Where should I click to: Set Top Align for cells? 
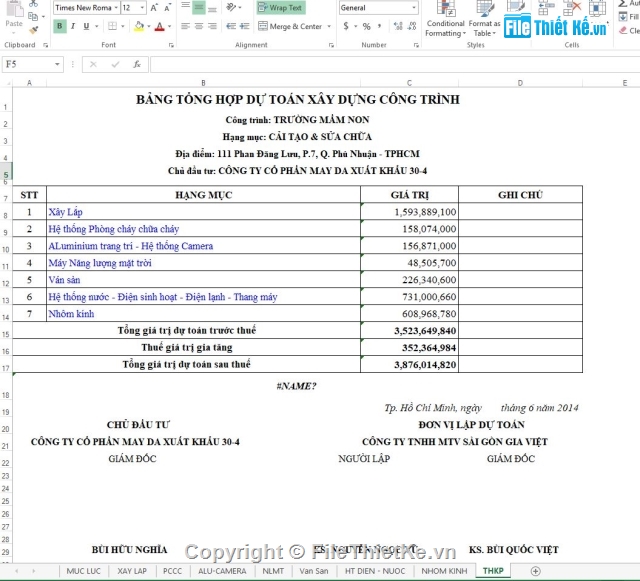(185, 7)
